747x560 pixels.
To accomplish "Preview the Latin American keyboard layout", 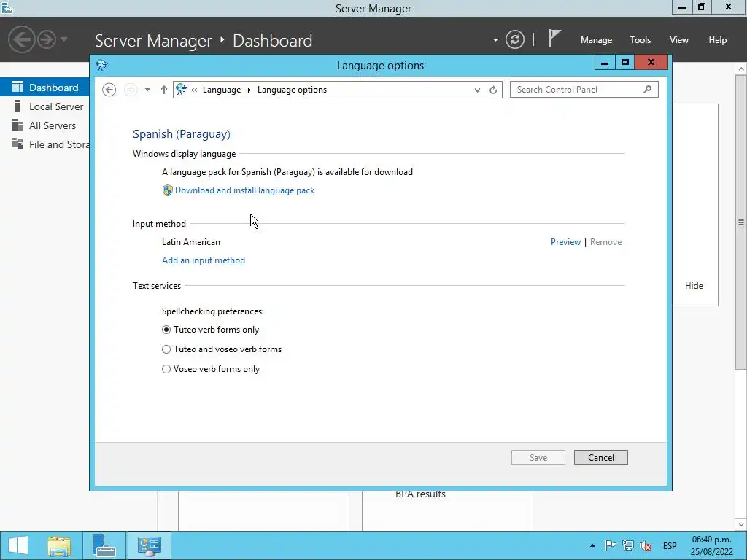I will point(565,242).
